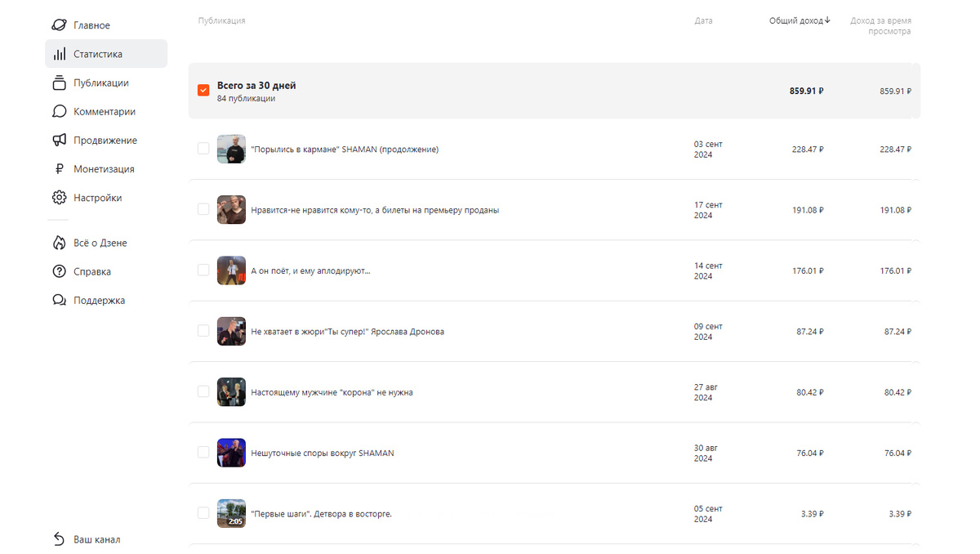Uncheck the Всего за 30 дней checkbox
980x554 pixels.
(x=203, y=90)
